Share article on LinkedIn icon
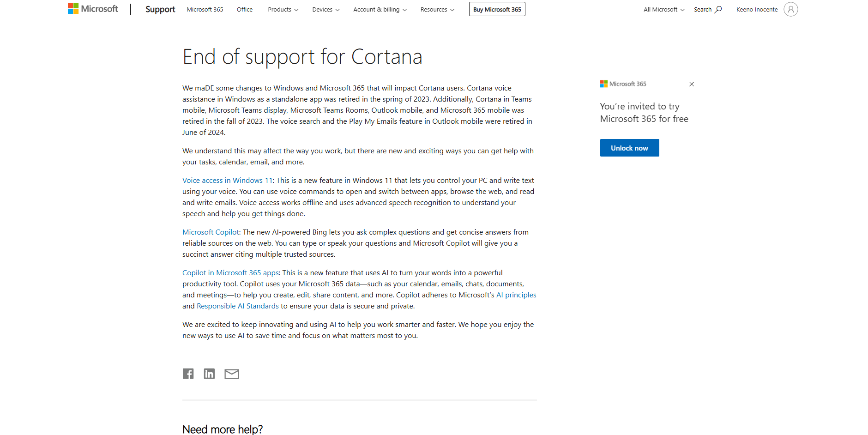The height and width of the screenshot is (435, 868). click(x=209, y=374)
